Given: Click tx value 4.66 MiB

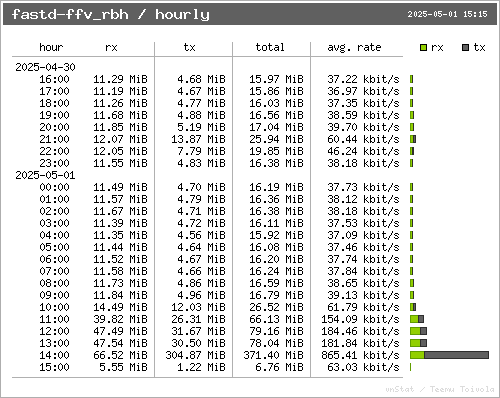Looking at the screenshot, I should tap(201, 271).
